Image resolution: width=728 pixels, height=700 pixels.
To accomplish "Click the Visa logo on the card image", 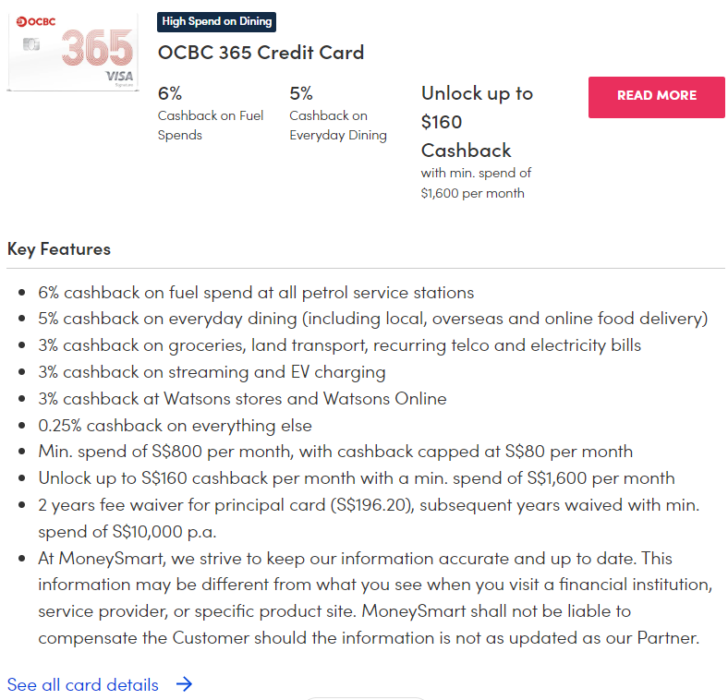I will point(121,76).
